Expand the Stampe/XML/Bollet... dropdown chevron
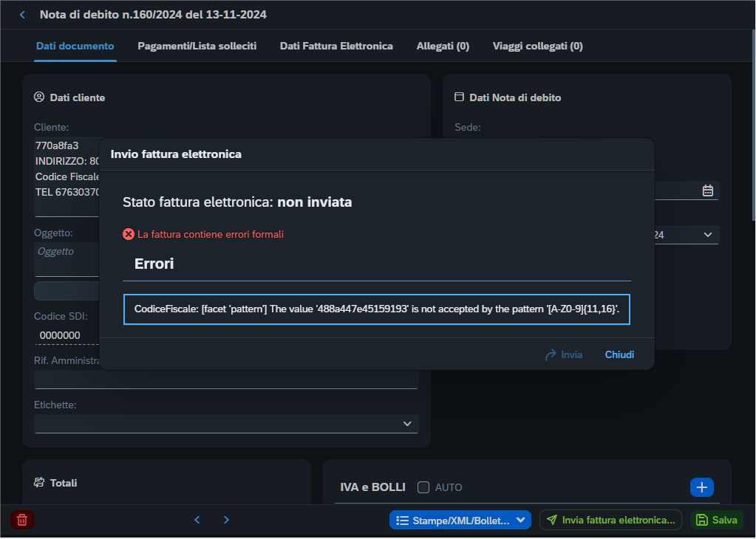The width and height of the screenshot is (756, 539). pyautogui.click(x=521, y=521)
